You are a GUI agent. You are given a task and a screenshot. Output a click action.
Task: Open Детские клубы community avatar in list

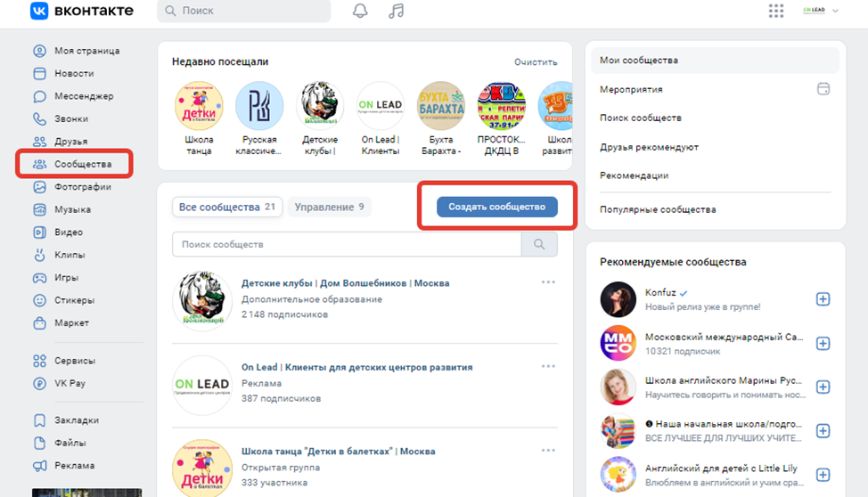click(x=202, y=300)
